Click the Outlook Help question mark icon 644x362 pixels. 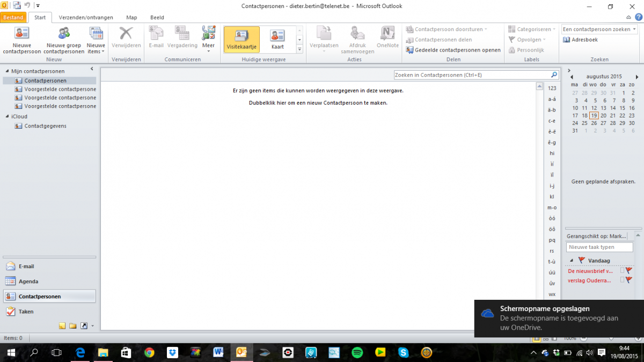tap(638, 17)
